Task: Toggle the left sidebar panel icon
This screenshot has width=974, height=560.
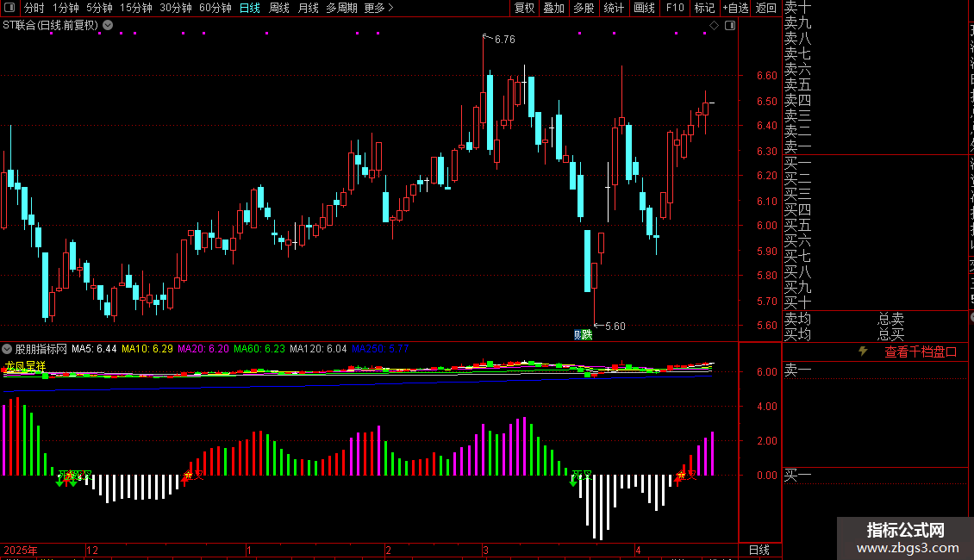Action: point(9,8)
